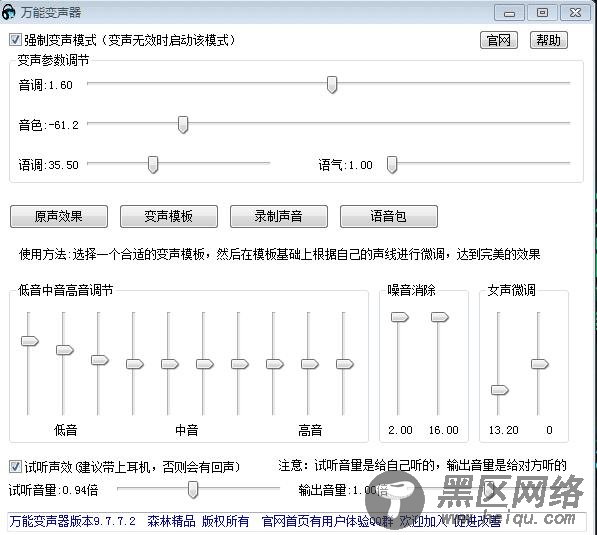The height and width of the screenshot is (535, 597).
Task: Toggle the 强制变声模式 checkbox
Action: click(15, 40)
